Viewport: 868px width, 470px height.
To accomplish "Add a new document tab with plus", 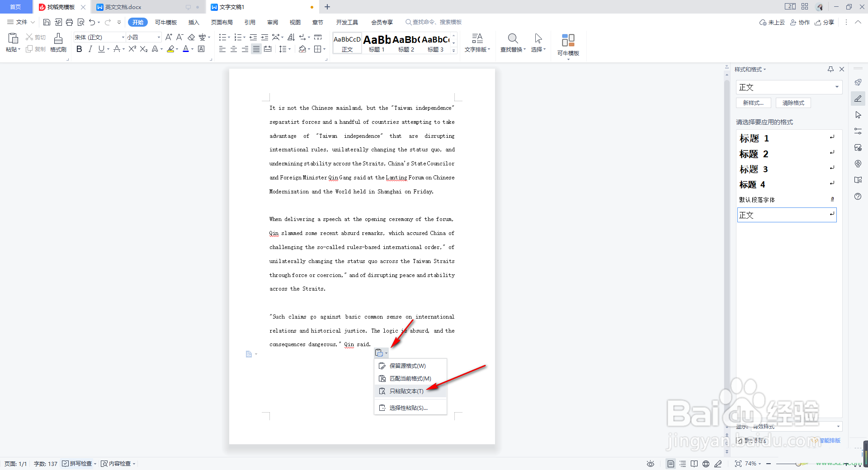I will tap(327, 7).
